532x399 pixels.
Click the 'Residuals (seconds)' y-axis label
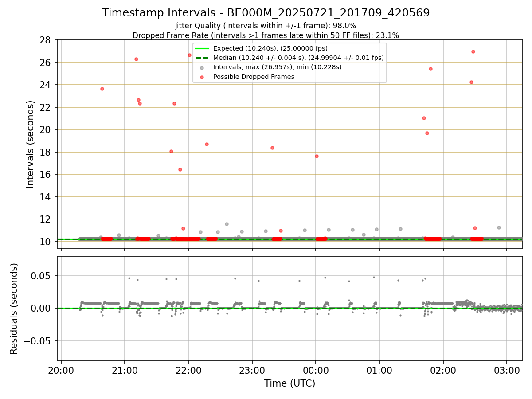click(14, 309)
